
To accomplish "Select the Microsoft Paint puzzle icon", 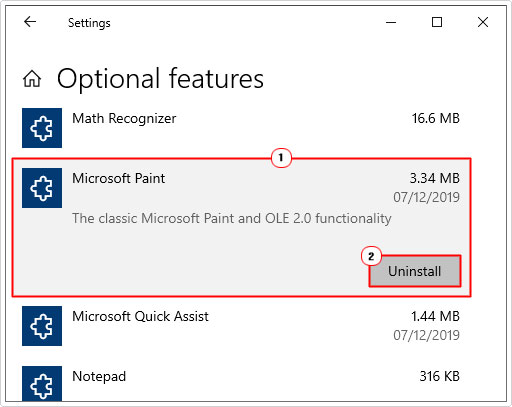I will coord(42,188).
